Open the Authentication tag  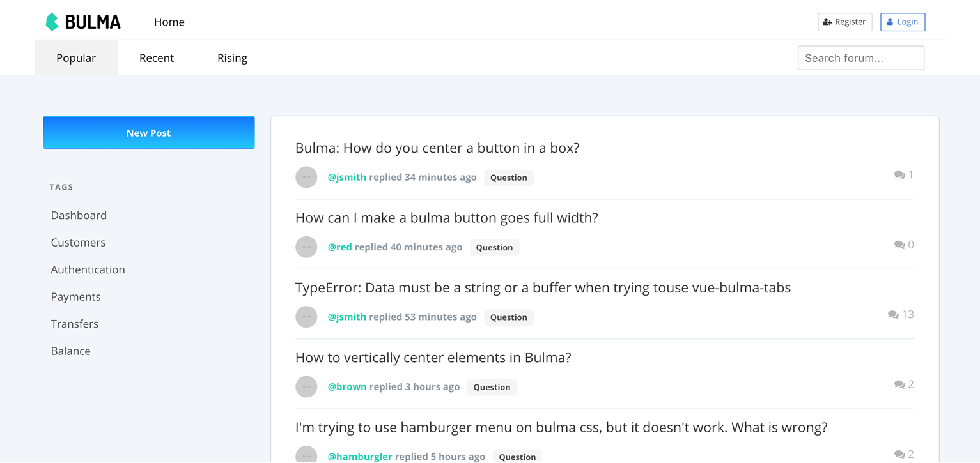point(88,269)
